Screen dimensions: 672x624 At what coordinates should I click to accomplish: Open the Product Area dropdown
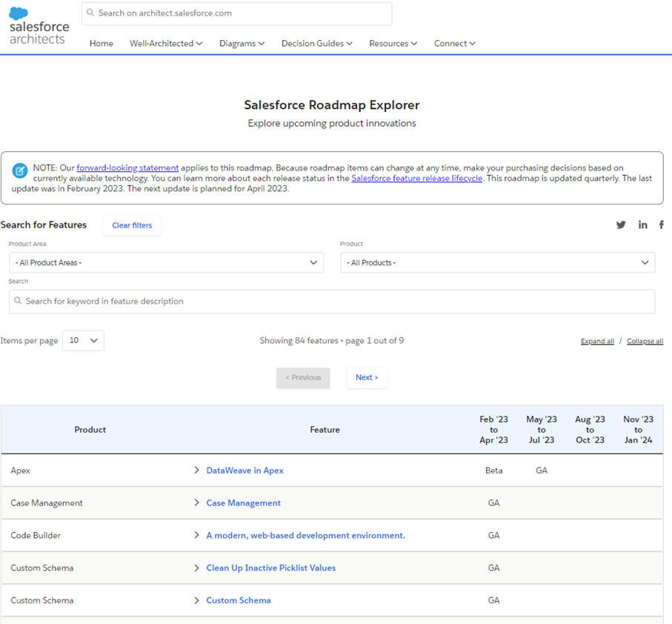pyautogui.click(x=166, y=262)
